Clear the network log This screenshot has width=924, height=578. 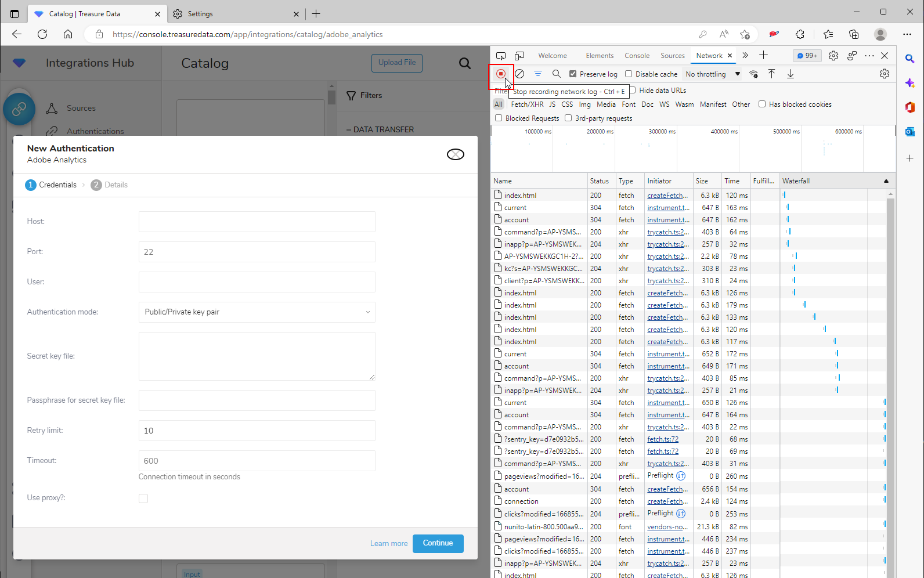[x=520, y=74]
